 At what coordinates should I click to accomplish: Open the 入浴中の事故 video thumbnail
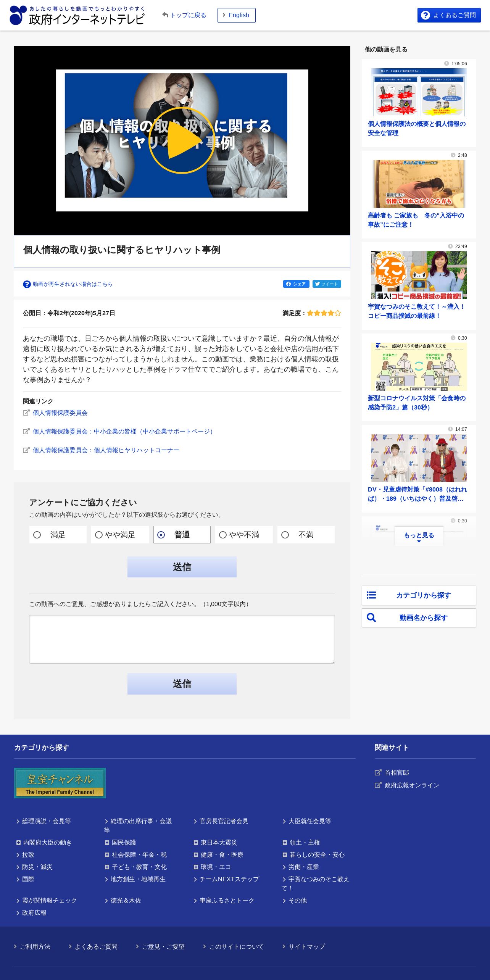tap(419, 184)
